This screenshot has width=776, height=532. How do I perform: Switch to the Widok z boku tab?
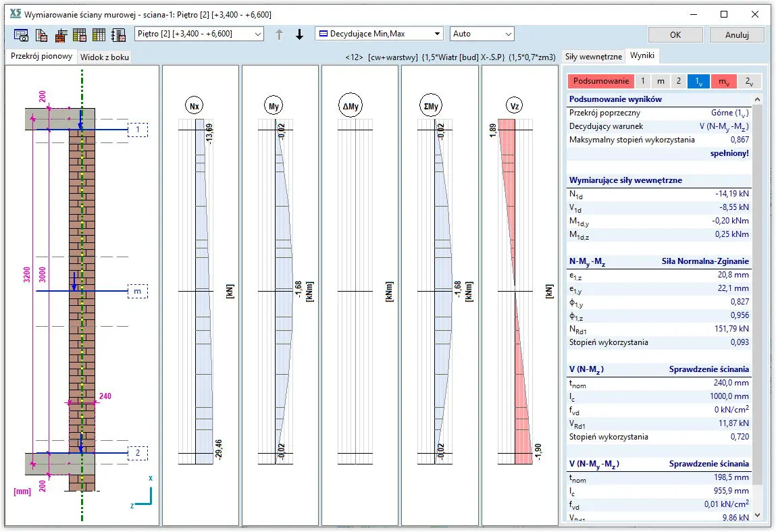pos(105,57)
